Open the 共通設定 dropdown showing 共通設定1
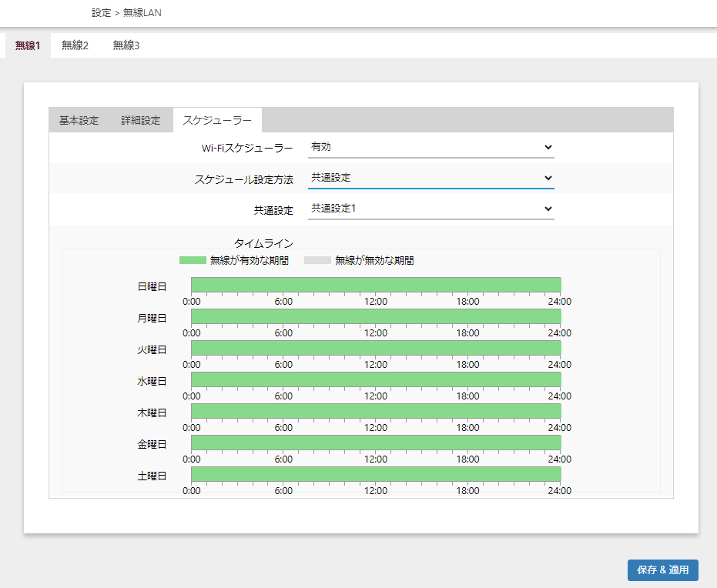This screenshot has width=717, height=588. pyautogui.click(x=431, y=209)
